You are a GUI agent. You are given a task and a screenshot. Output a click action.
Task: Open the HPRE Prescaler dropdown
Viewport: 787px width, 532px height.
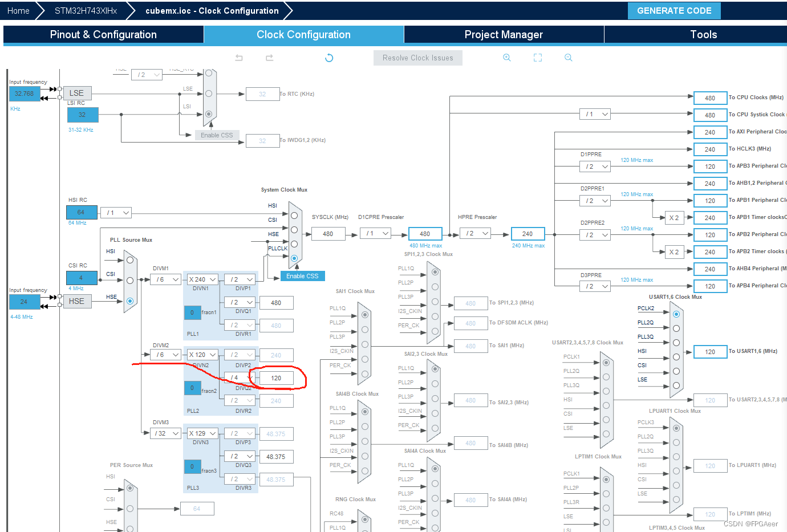pyautogui.click(x=476, y=233)
